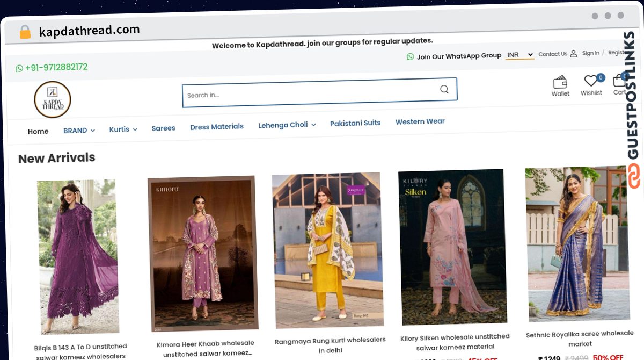The height and width of the screenshot is (360, 644).
Task: Click the New Arrivals heading
Action: [x=57, y=158]
